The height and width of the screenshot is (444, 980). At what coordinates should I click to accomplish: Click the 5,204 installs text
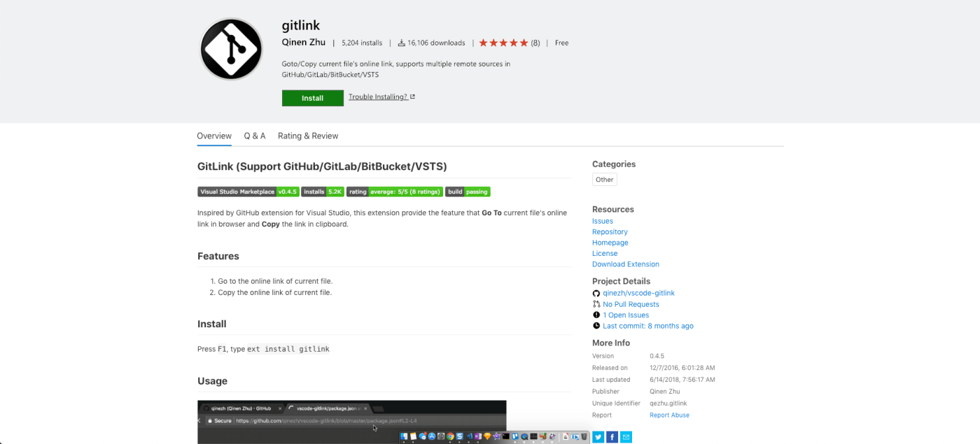(362, 43)
